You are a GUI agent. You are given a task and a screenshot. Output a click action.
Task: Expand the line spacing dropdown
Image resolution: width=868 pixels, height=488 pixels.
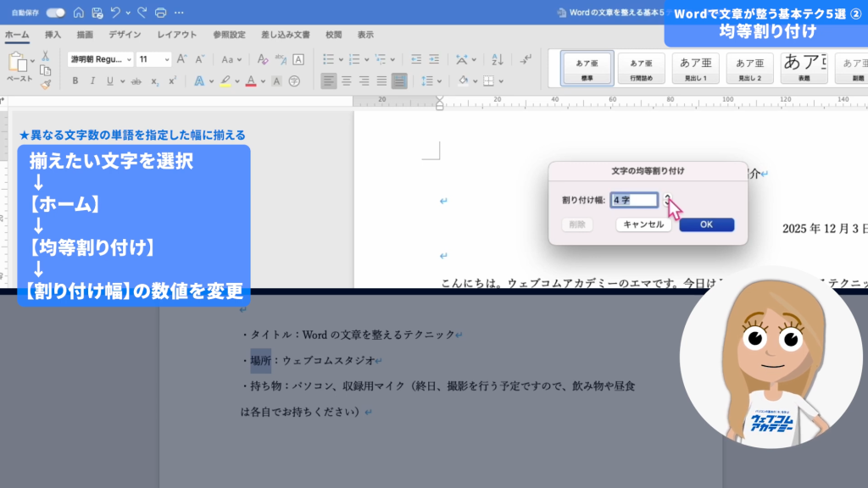tap(440, 81)
